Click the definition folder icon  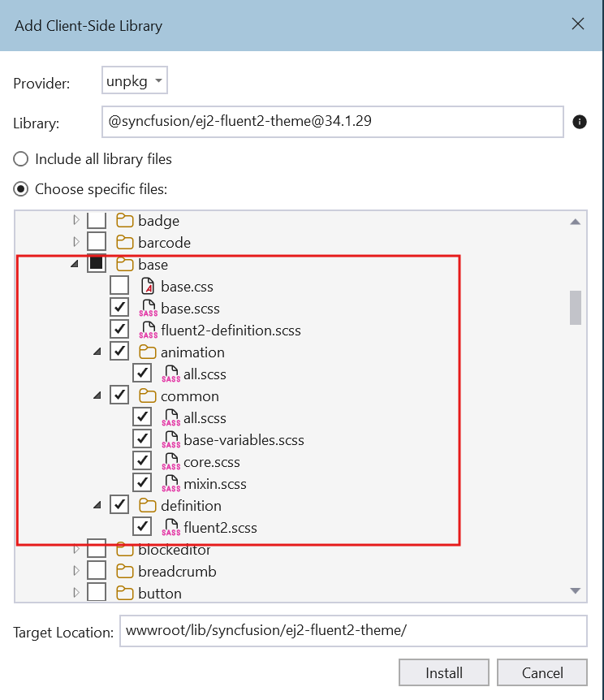tap(147, 505)
